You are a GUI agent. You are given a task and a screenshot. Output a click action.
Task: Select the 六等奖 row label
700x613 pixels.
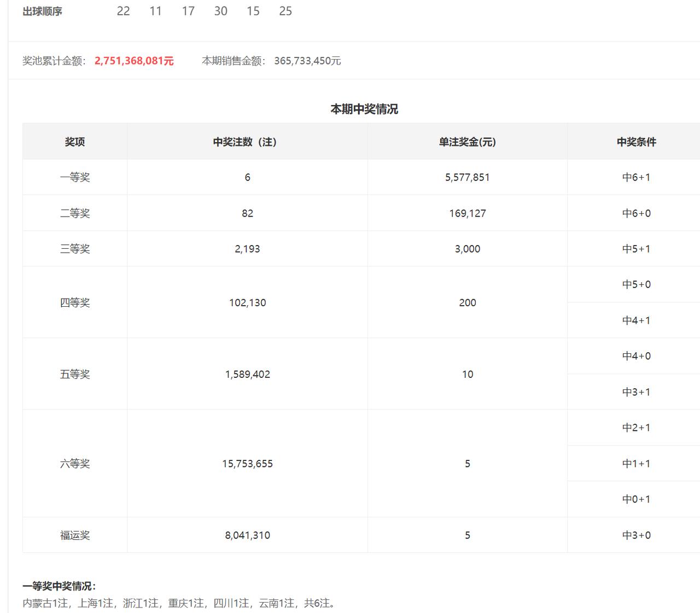75,464
